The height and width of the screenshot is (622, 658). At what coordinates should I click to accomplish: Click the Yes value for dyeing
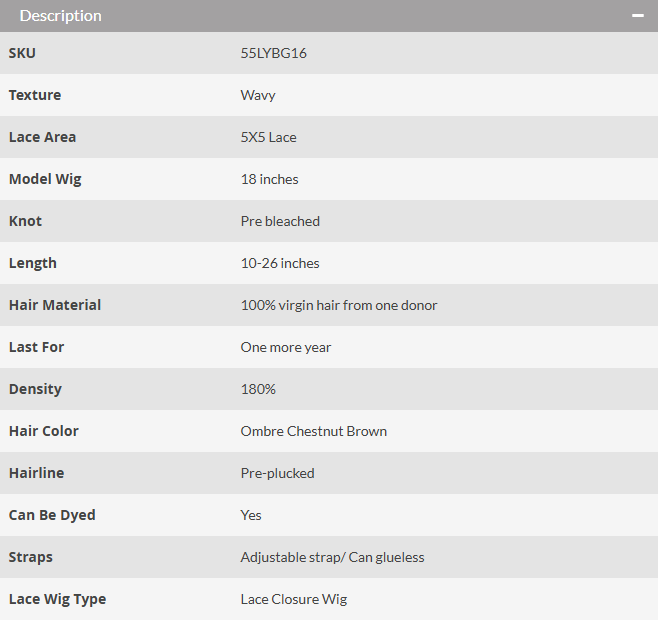click(x=251, y=515)
